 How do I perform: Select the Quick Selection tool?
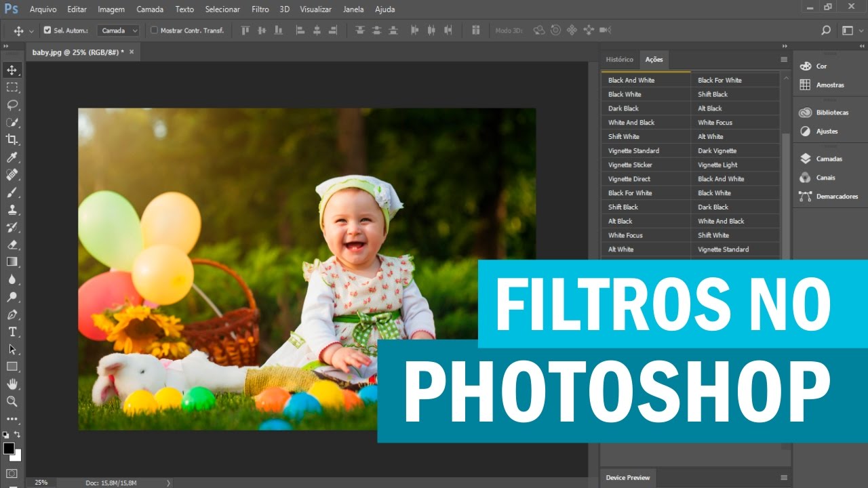click(12, 122)
